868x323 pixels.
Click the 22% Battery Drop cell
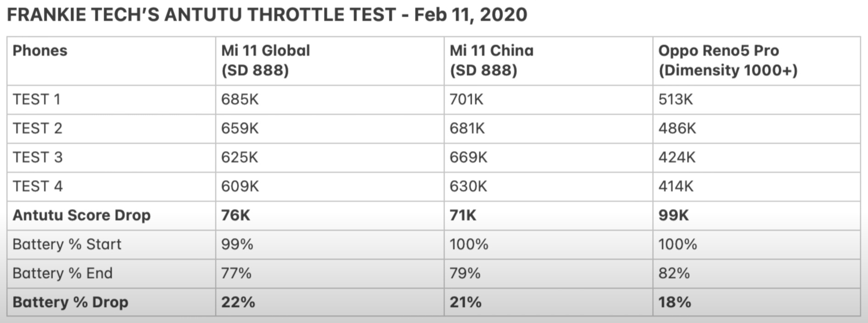pos(238,302)
